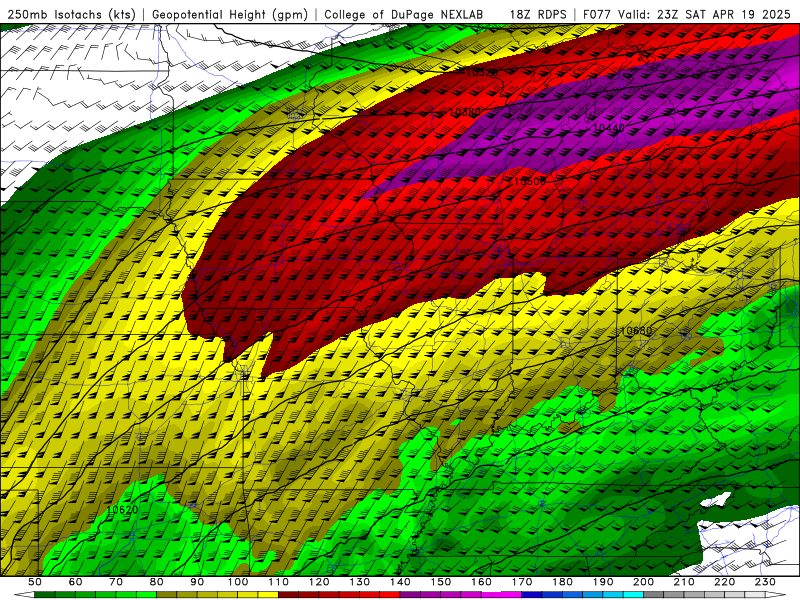
Task: Click the 160 value on the color scale
Action: pyautogui.click(x=481, y=582)
